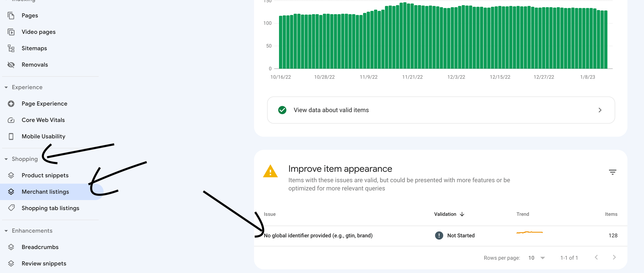Click the Trend column header
Screen dimensions: 644x273
(523, 214)
